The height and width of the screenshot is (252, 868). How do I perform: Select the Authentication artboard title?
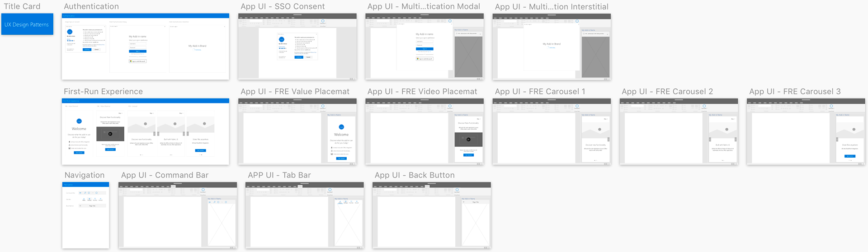coord(91,6)
